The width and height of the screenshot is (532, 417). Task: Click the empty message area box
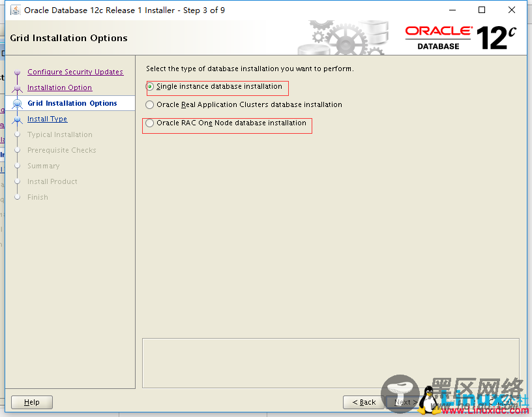pos(331,363)
